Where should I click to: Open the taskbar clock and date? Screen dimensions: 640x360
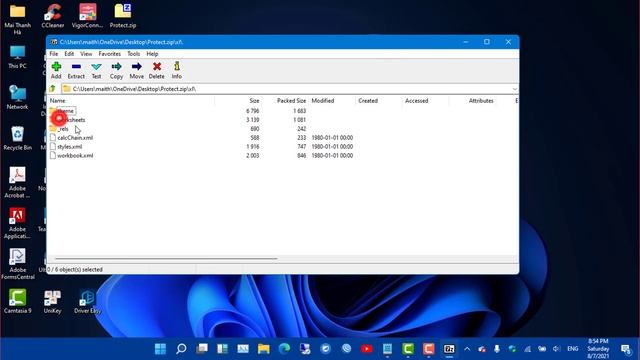(598, 349)
